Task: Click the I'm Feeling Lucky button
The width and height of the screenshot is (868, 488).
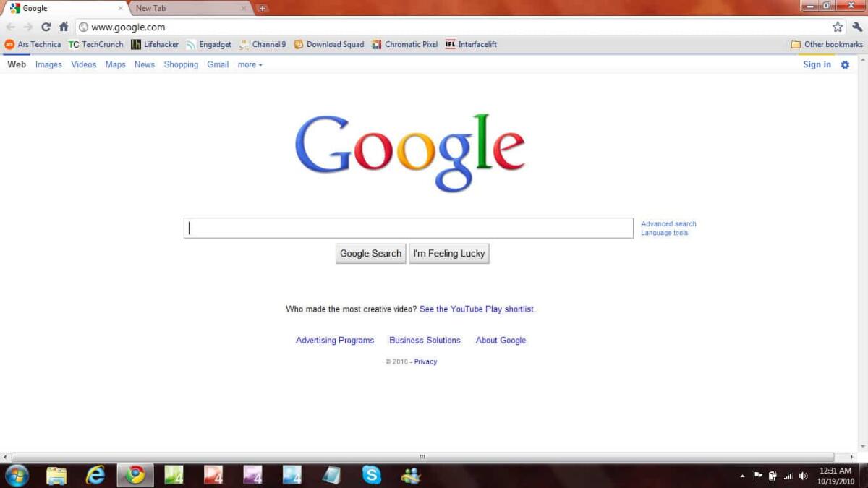Action: [448, 253]
